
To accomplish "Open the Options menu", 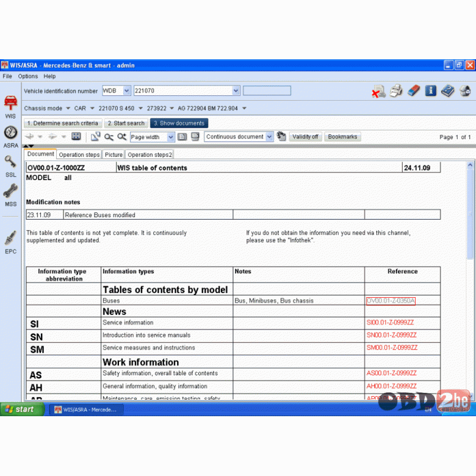I will tap(28, 76).
